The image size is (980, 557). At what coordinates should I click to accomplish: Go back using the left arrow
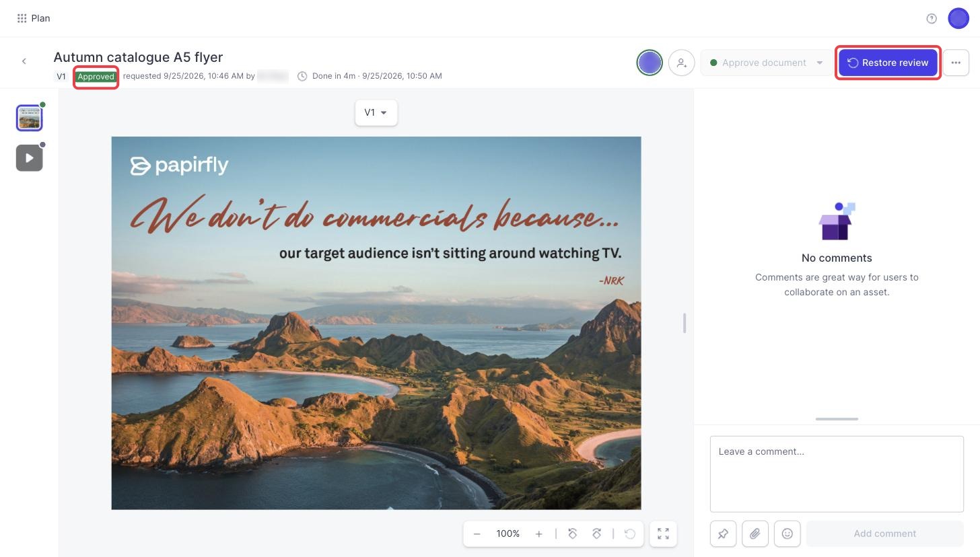[x=24, y=61]
